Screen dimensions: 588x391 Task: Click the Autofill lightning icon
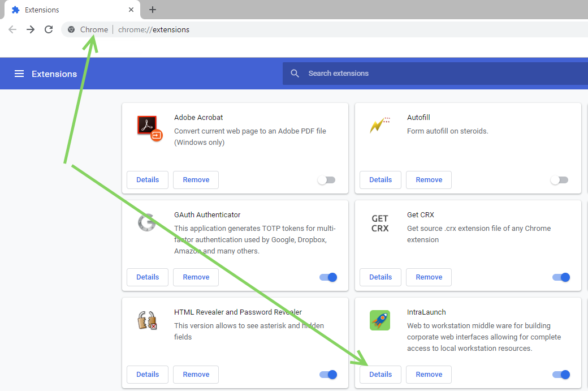[x=380, y=125]
